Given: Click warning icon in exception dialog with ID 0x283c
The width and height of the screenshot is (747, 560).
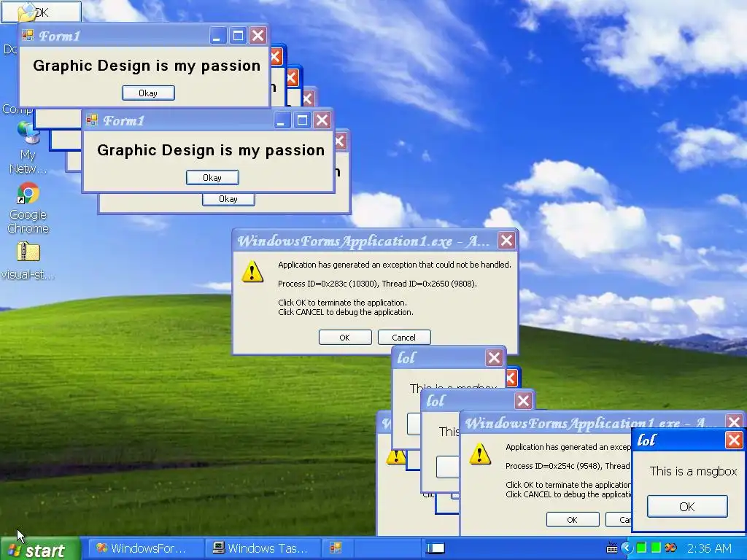Looking at the screenshot, I should [252, 272].
